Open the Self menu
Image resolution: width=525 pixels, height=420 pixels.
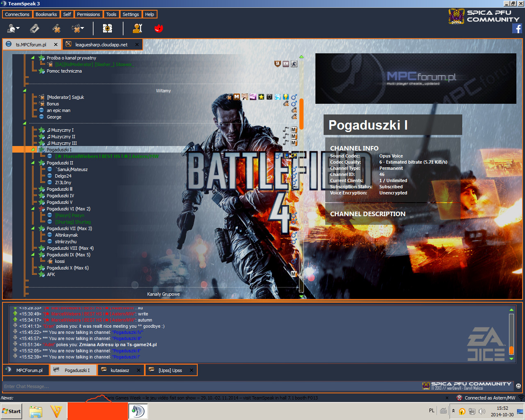[x=67, y=14]
